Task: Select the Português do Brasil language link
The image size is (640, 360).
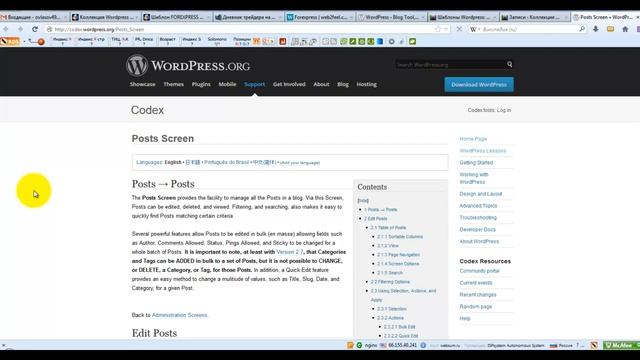Action: point(227,162)
